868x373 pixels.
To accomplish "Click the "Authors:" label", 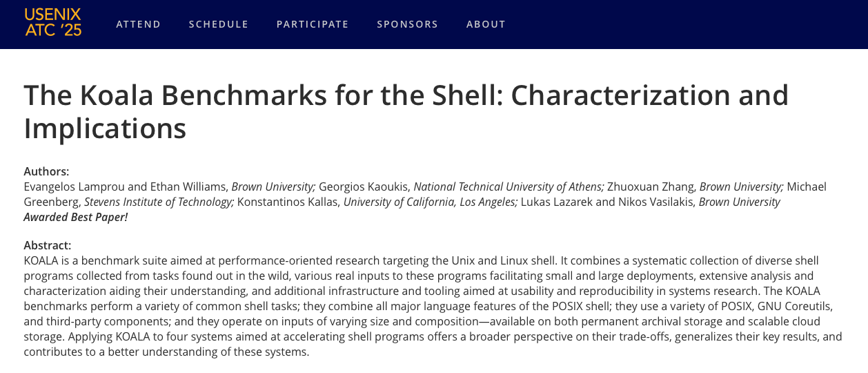I will (x=46, y=171).
